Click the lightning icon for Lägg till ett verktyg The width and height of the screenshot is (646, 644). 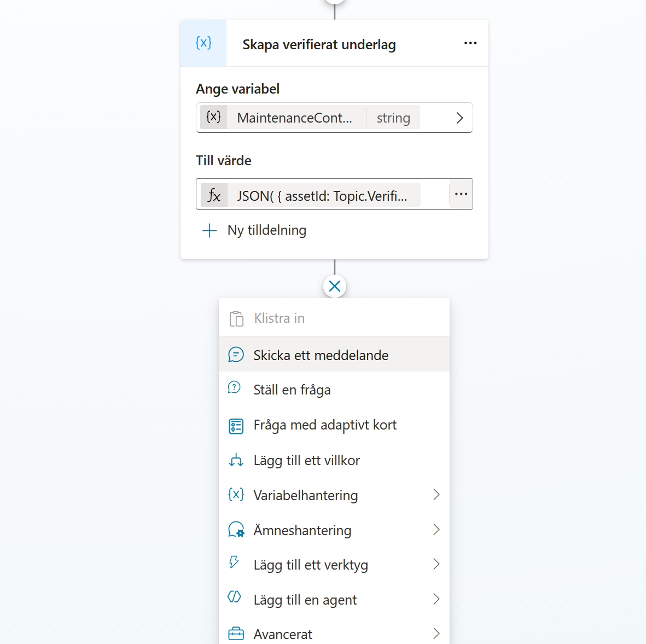pyautogui.click(x=234, y=561)
